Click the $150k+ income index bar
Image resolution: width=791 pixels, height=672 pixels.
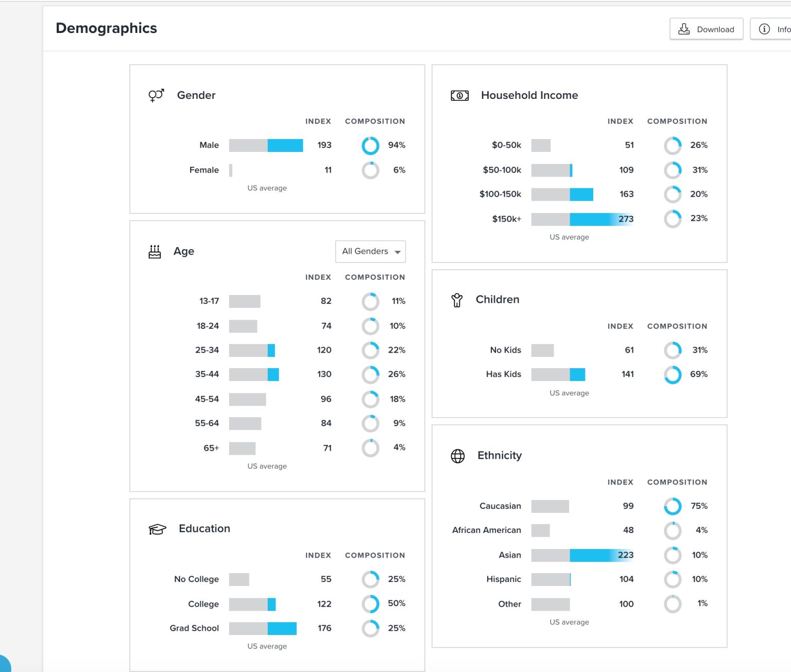coord(582,219)
